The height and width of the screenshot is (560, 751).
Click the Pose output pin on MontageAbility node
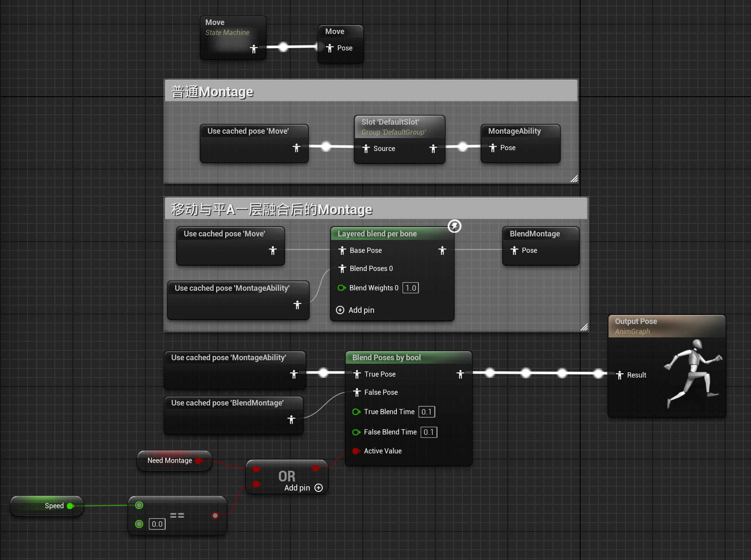[493, 148]
